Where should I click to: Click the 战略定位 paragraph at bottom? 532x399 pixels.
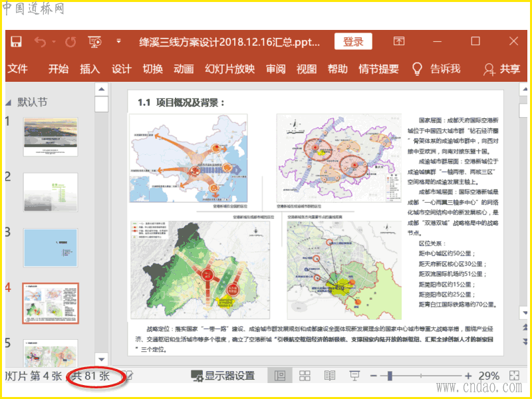pyautogui.click(x=314, y=339)
